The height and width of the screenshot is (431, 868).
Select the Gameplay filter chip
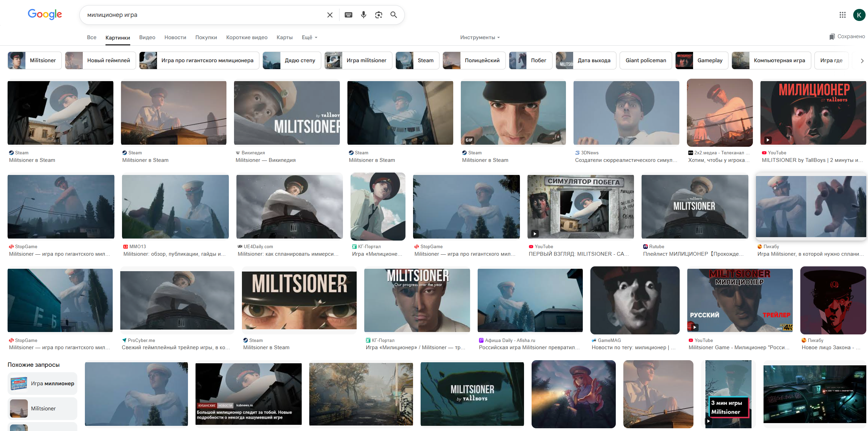[x=702, y=60]
